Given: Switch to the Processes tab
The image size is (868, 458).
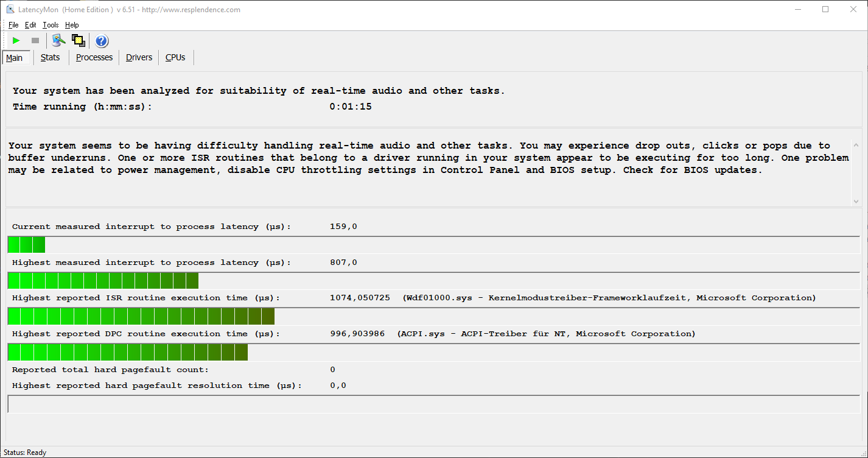Looking at the screenshot, I should pos(94,57).
